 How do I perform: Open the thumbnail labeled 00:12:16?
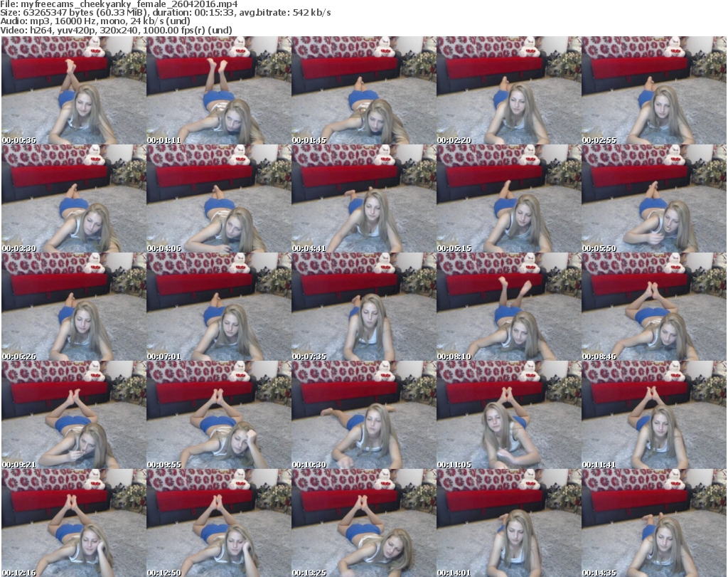(73, 523)
